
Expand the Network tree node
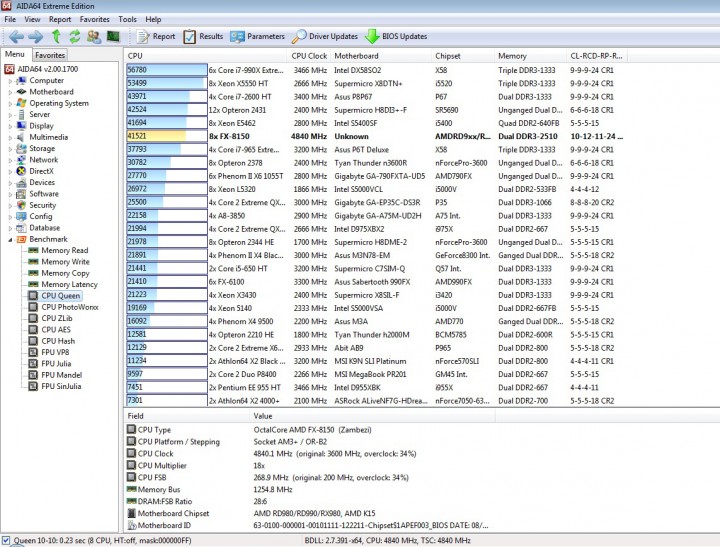tap(10, 160)
